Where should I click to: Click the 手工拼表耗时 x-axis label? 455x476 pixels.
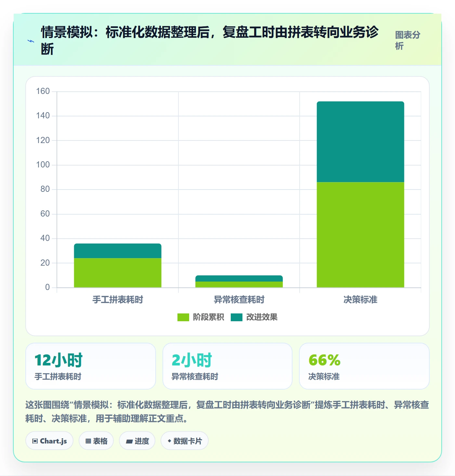point(118,299)
